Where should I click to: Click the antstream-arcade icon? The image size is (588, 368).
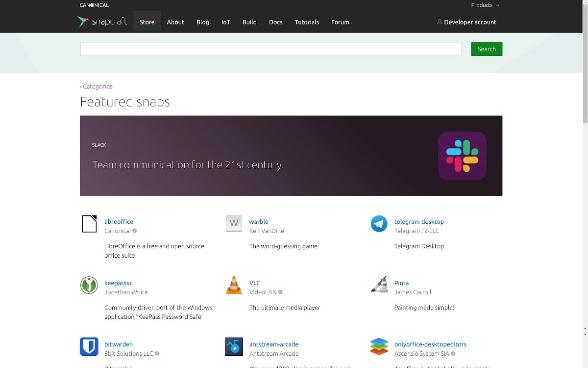click(x=234, y=346)
